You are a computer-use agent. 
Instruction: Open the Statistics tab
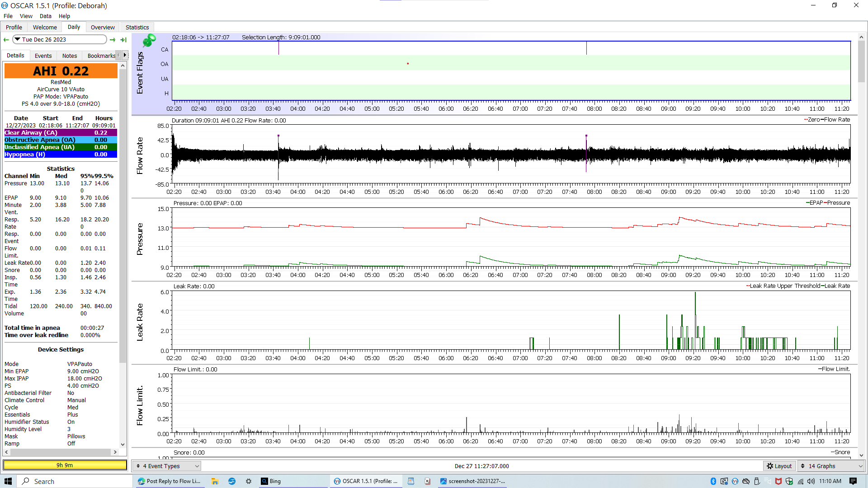tap(137, 27)
